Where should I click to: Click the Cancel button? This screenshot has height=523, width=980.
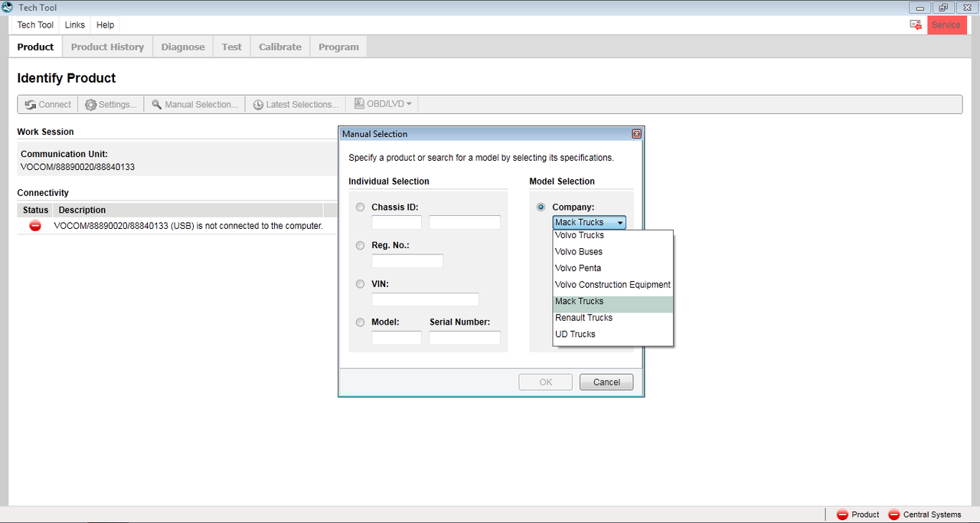(x=606, y=382)
